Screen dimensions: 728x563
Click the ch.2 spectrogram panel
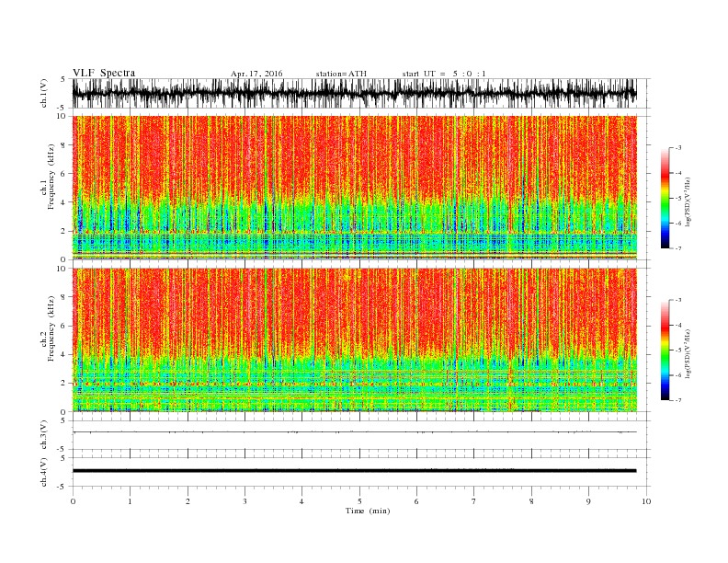tap(354, 339)
